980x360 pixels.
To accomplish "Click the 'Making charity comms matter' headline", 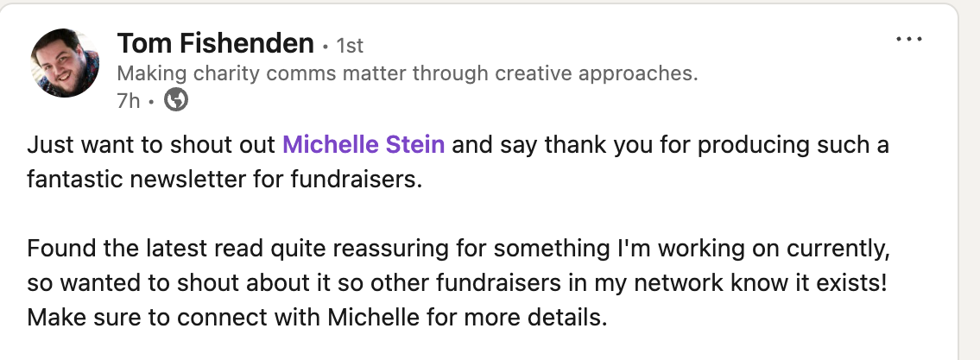I will 406,73.
